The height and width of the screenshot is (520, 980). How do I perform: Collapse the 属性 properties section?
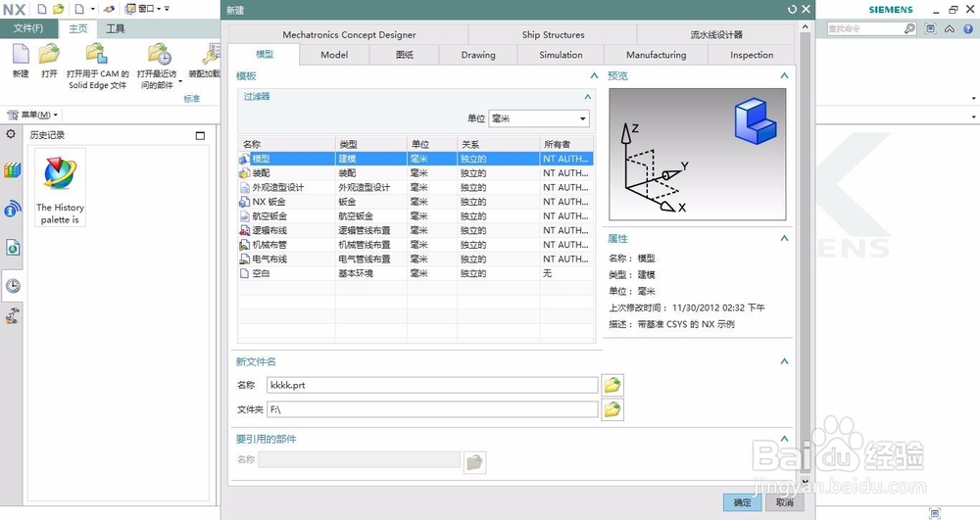[784, 239]
